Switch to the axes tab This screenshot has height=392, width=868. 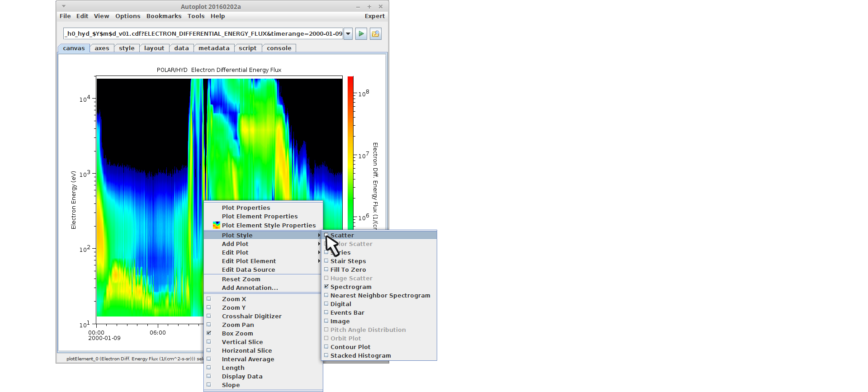[x=102, y=48]
